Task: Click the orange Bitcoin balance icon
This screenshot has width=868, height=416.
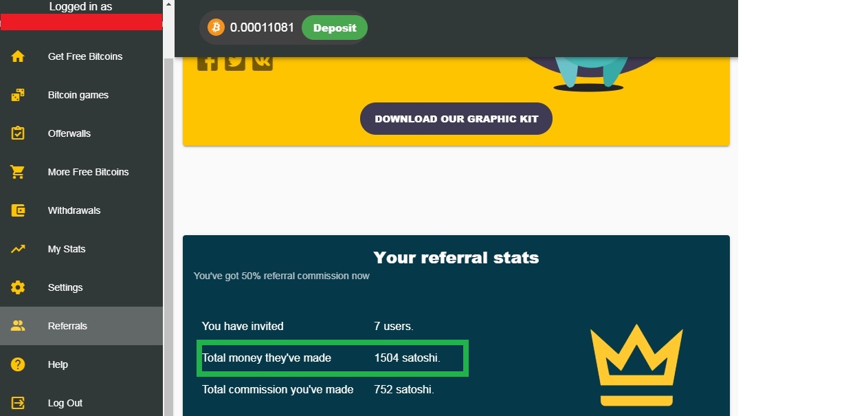Action: click(x=216, y=28)
